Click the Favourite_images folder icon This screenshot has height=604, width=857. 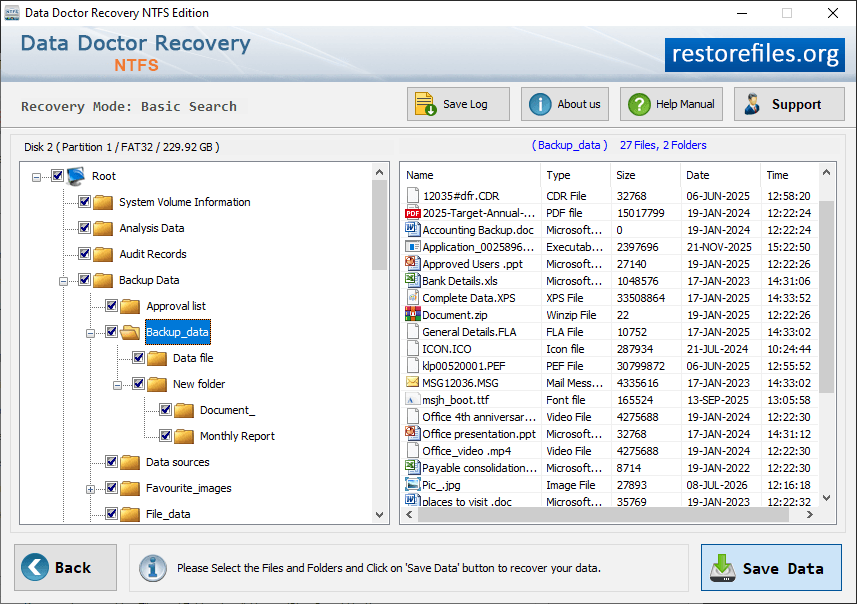(x=130, y=488)
